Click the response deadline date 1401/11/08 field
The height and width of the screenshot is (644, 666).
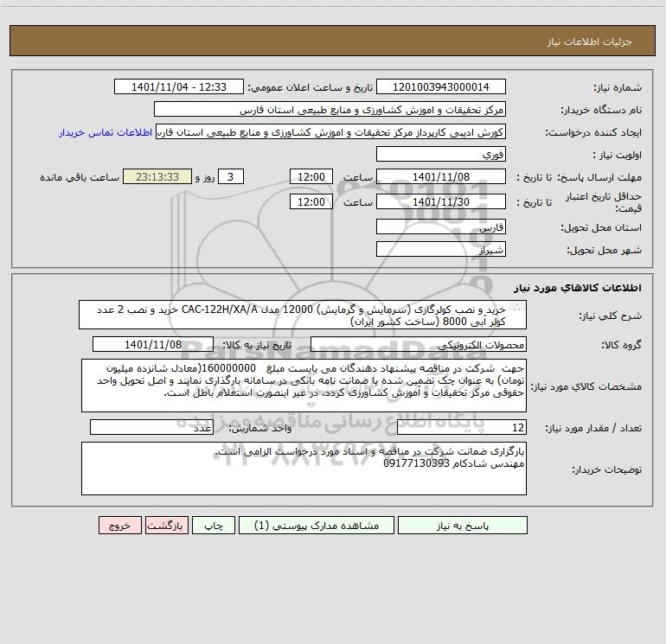[x=441, y=176]
